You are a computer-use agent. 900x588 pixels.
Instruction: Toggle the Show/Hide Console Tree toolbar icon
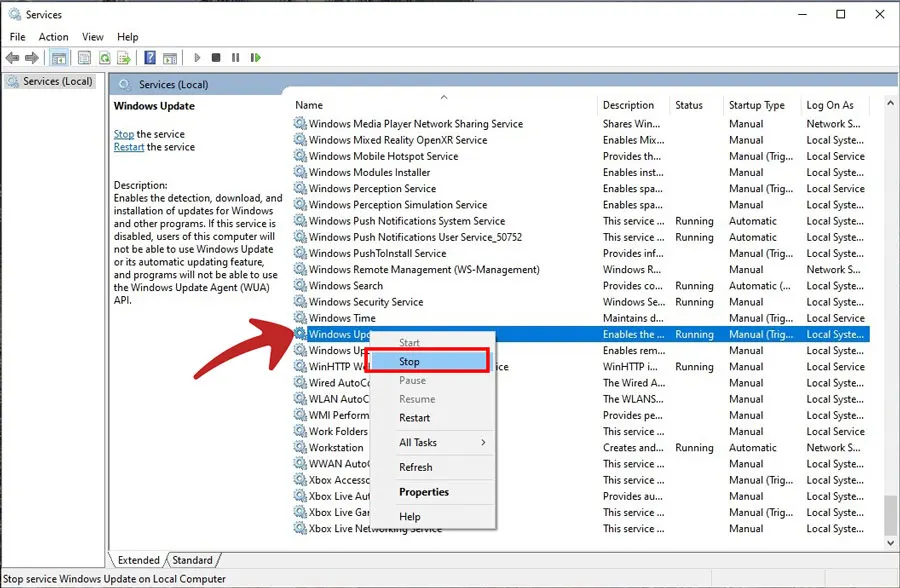(59, 57)
